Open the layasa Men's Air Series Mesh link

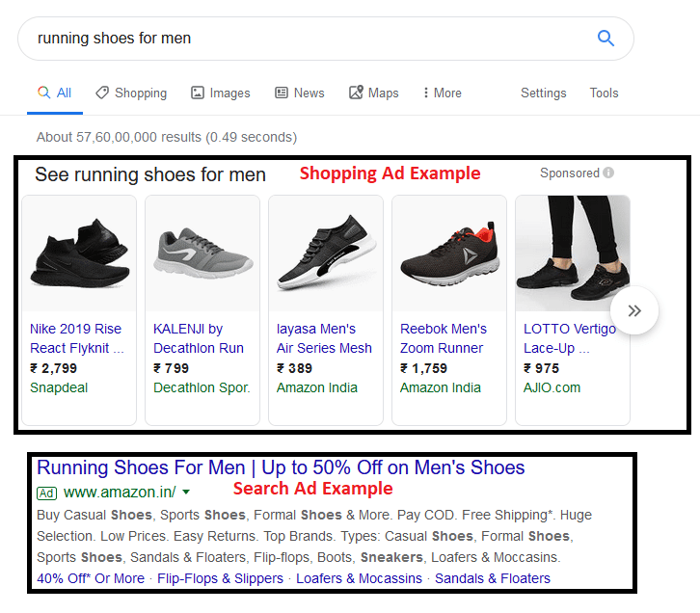coord(324,338)
